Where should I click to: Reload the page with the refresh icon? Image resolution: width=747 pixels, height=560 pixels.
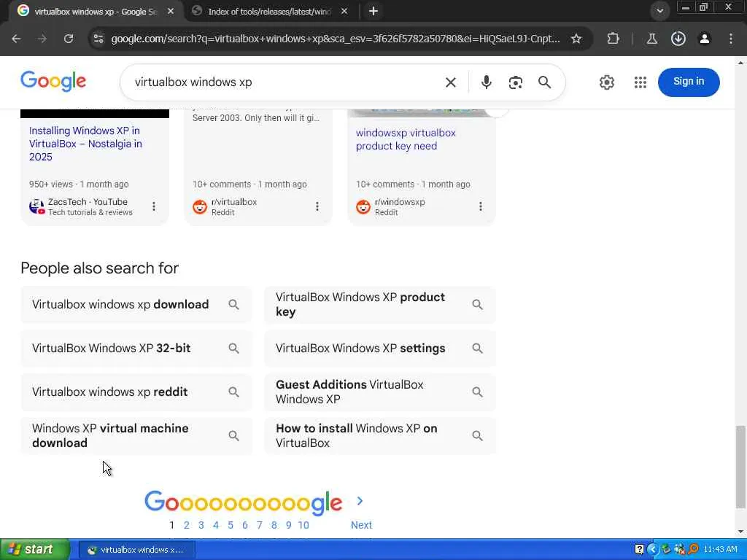point(69,39)
